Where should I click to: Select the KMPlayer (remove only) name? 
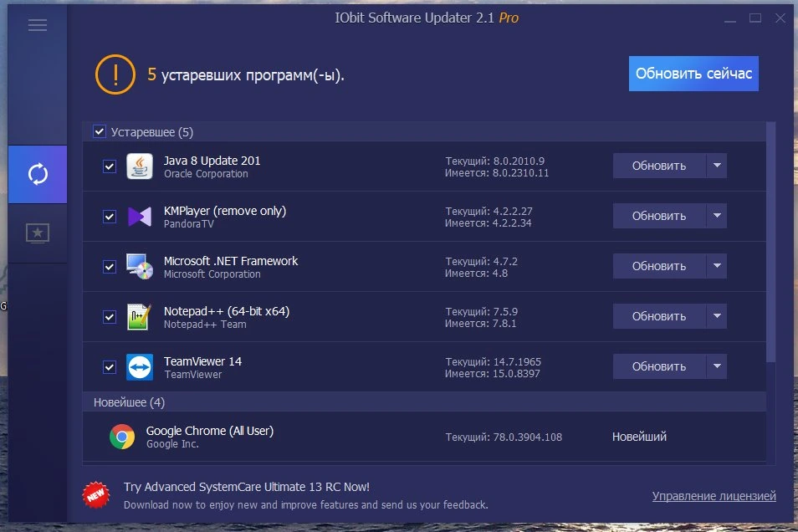[224, 211]
